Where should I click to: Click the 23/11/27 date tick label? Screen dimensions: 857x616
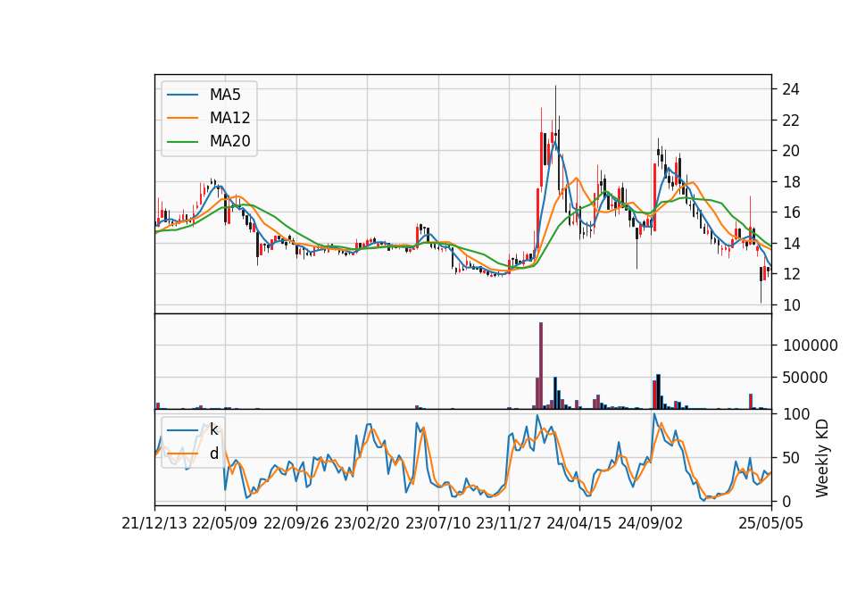tap(509, 523)
